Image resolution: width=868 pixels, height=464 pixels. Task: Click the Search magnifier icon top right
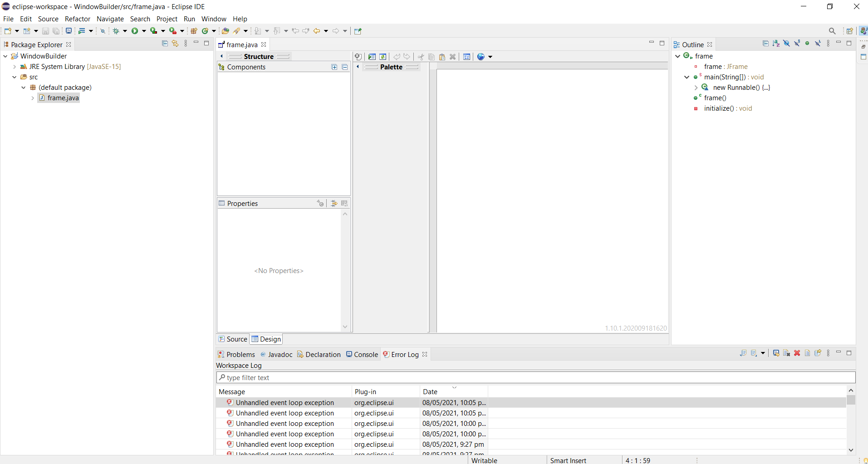(x=832, y=31)
